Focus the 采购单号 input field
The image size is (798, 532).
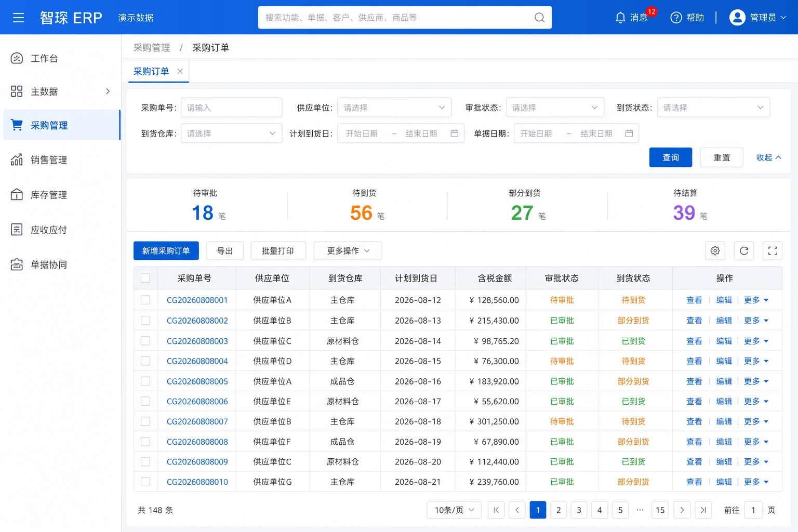click(231, 108)
